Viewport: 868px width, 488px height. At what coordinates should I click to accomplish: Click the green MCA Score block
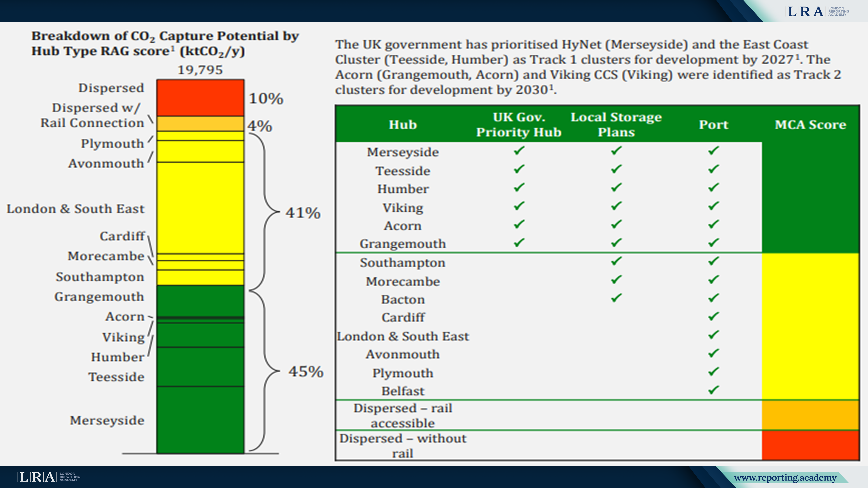[x=810, y=197]
